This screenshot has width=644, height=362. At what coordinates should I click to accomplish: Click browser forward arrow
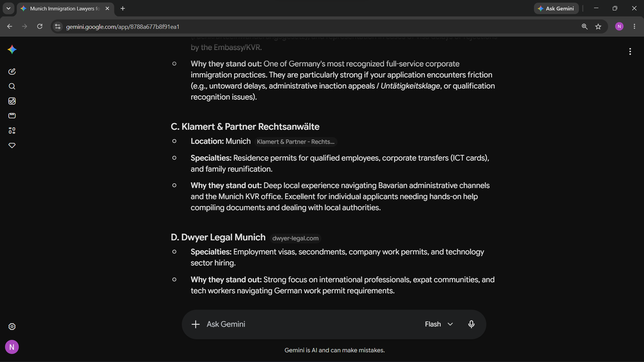click(x=25, y=27)
